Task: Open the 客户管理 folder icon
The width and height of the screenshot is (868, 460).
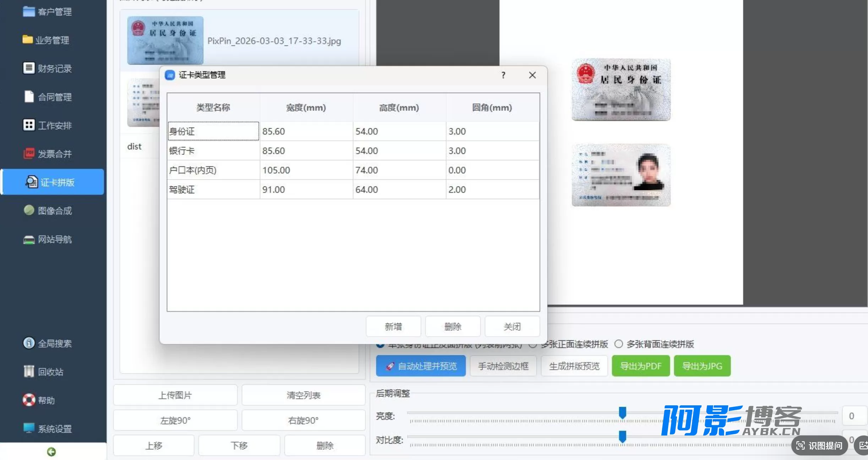Action: pyautogui.click(x=29, y=11)
